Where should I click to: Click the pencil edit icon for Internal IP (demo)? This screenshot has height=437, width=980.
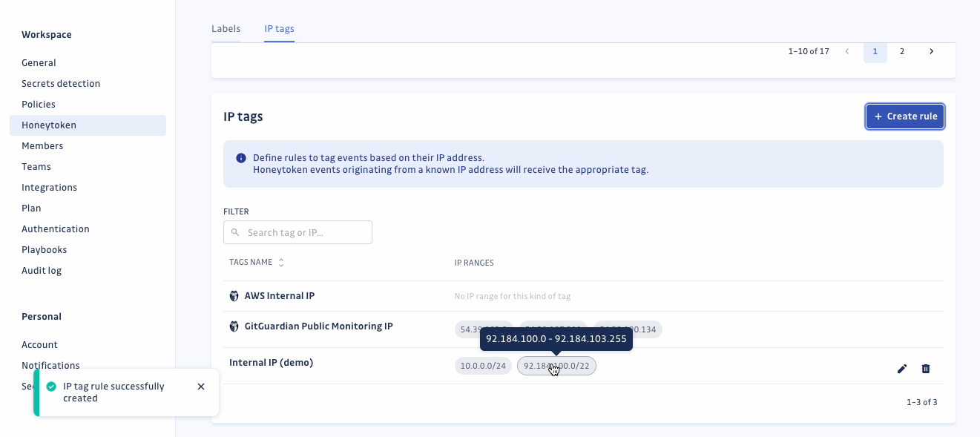click(902, 368)
